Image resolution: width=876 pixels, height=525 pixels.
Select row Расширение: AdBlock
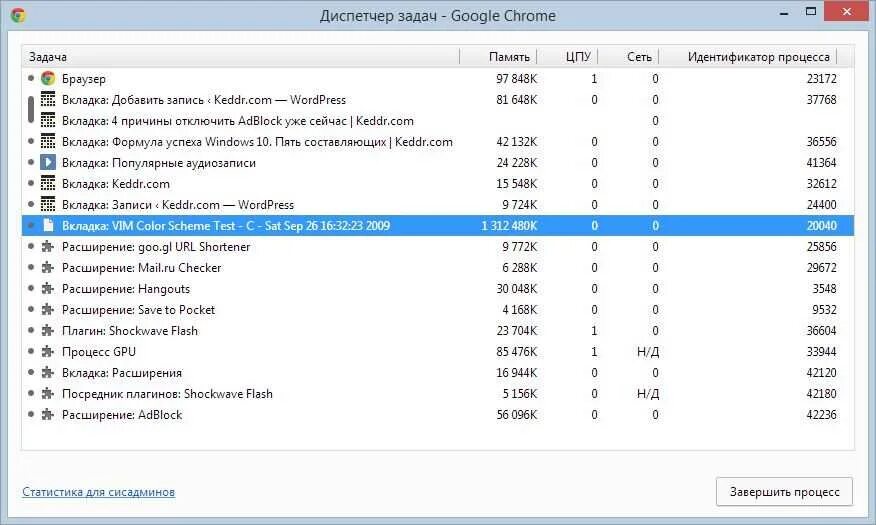(x=438, y=414)
